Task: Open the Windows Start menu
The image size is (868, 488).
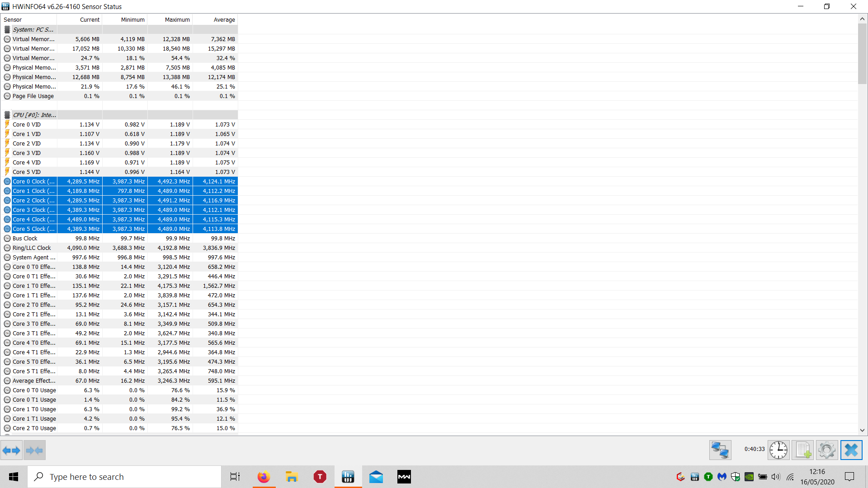Action: click(14, 477)
